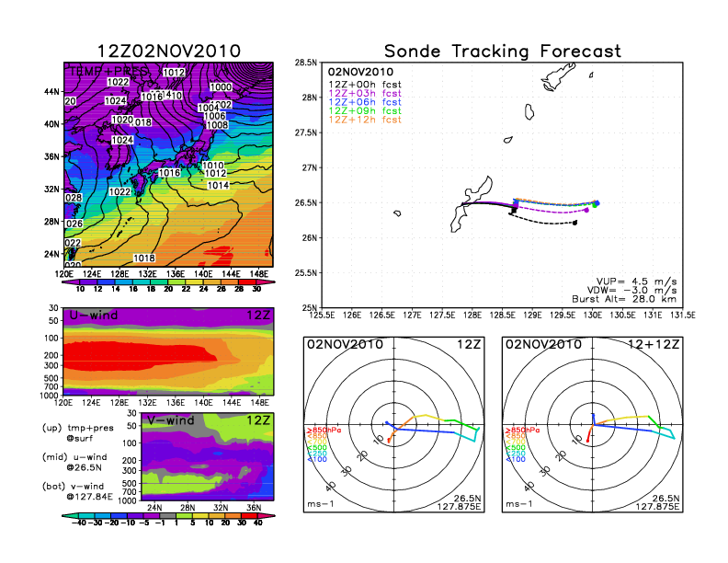Select the black 12Z+00h fcst legend entry
The image size is (728, 563).
point(365,84)
